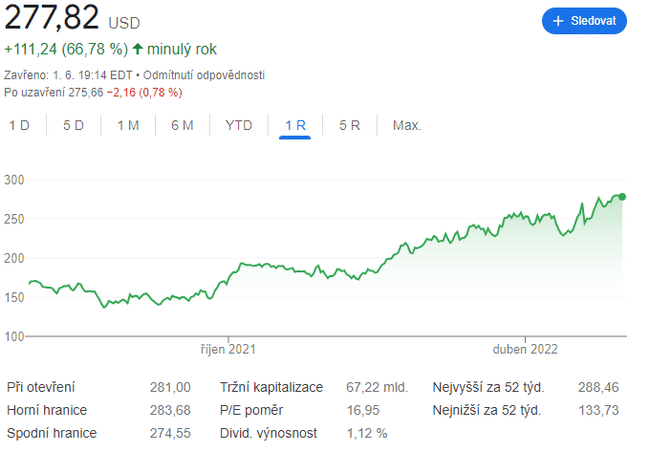Select the YTD range tab
Screen dimensions: 650x450
point(239,125)
